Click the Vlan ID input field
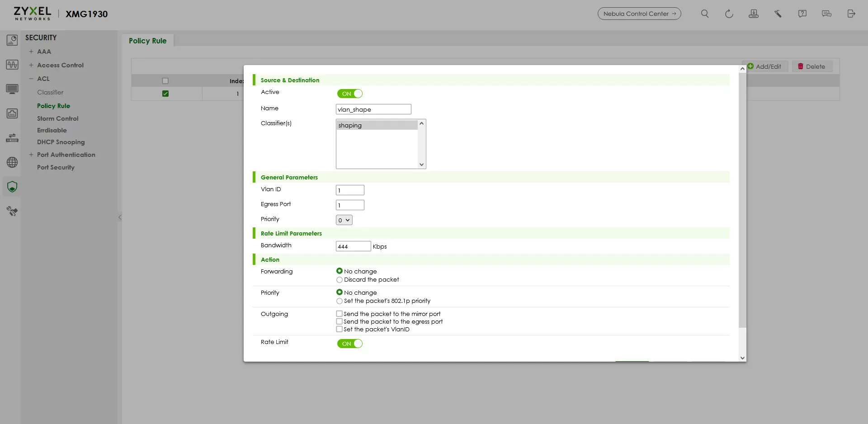The image size is (868, 424). click(350, 190)
